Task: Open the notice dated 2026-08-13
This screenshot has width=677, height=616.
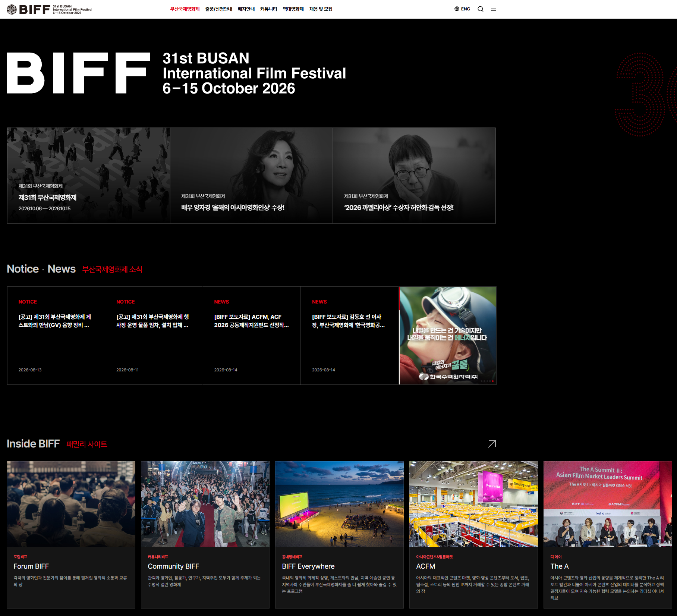Action: point(56,336)
